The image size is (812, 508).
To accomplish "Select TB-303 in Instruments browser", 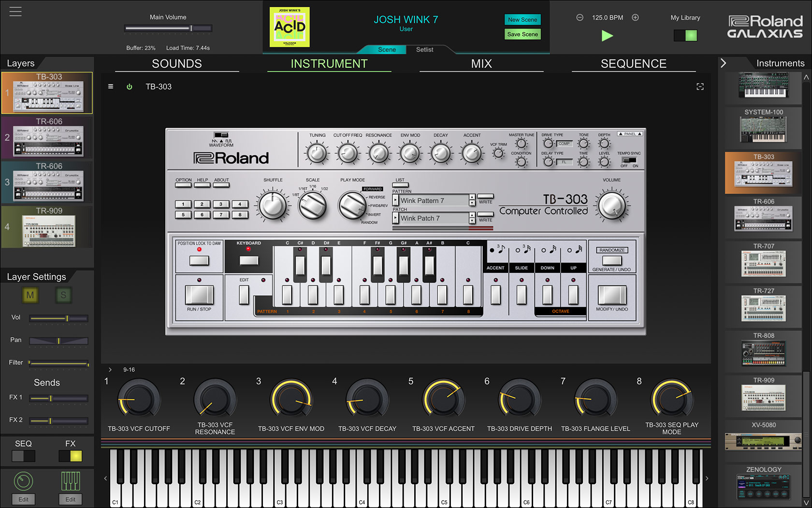I will pyautogui.click(x=763, y=173).
